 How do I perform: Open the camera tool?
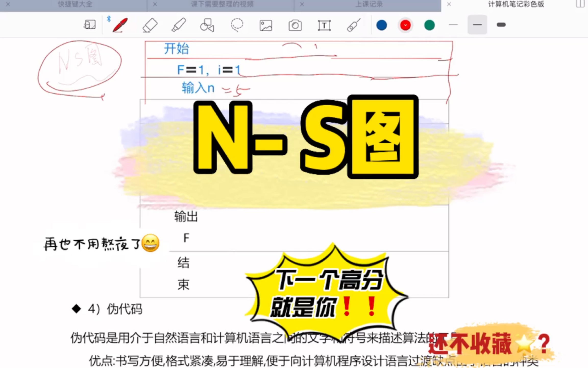point(295,26)
